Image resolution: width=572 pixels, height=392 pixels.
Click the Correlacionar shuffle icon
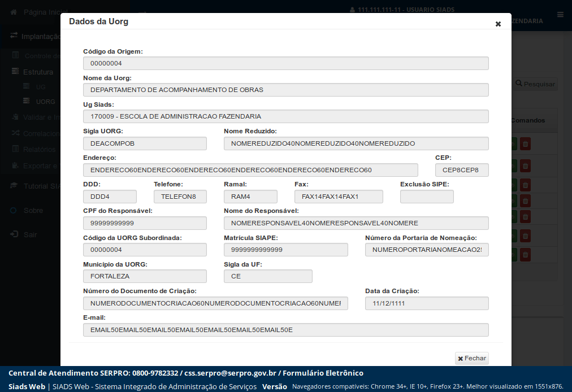(x=15, y=133)
